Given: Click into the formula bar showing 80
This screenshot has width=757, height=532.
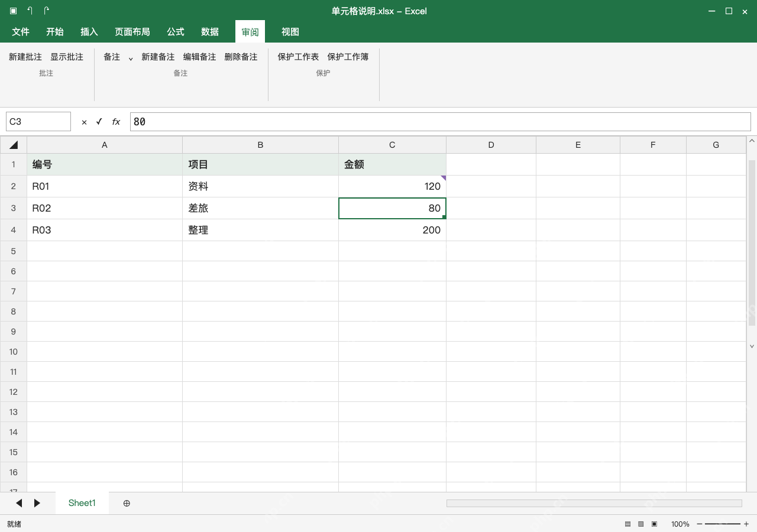Looking at the screenshot, I should (441, 122).
